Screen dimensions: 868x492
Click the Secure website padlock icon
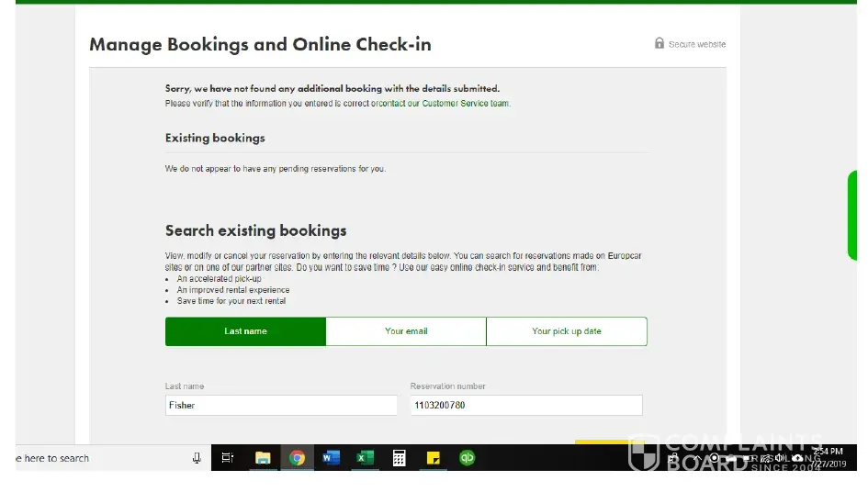click(x=659, y=43)
